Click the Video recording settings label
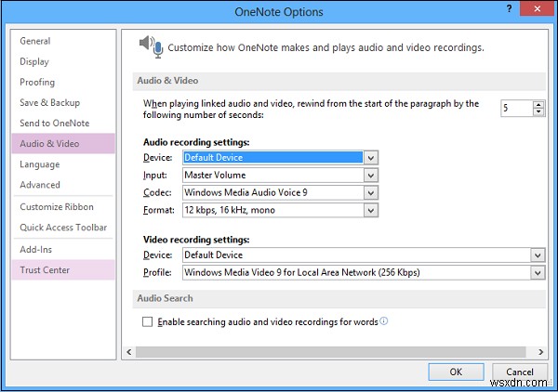 coord(196,240)
